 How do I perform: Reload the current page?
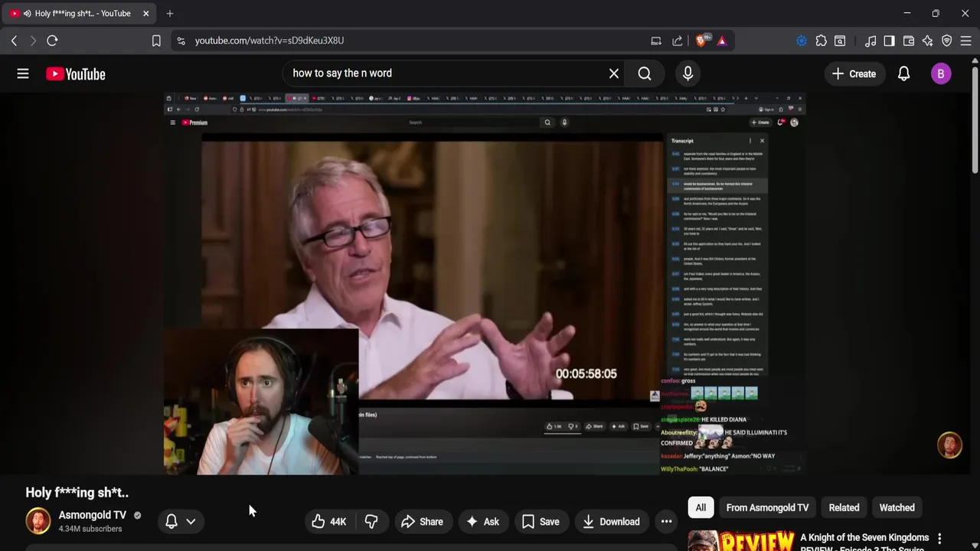point(52,41)
